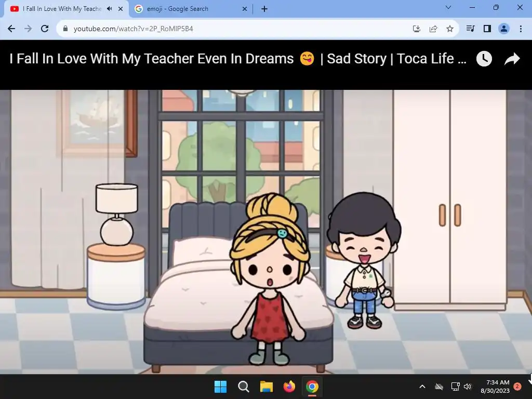
Task: Bookmark this tab with the star
Action: click(x=450, y=29)
